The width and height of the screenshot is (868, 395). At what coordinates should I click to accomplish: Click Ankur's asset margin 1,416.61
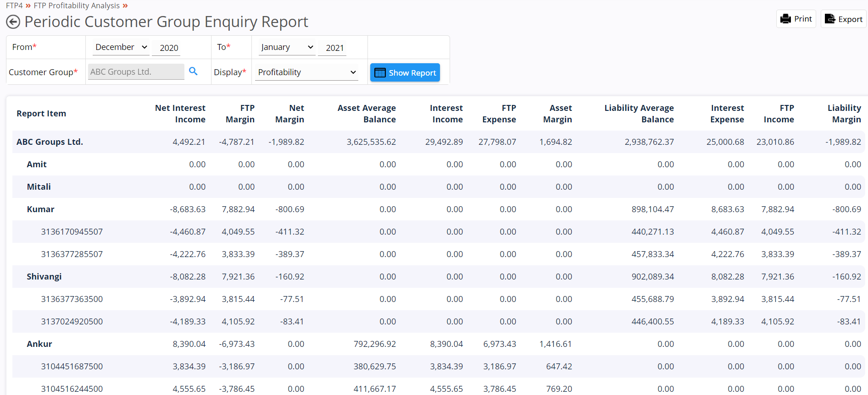556,344
